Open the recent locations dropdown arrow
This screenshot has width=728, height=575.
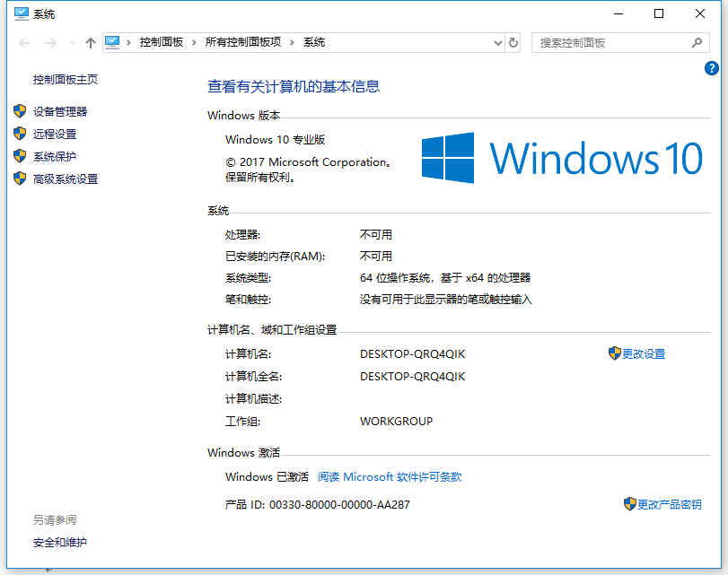click(72, 43)
